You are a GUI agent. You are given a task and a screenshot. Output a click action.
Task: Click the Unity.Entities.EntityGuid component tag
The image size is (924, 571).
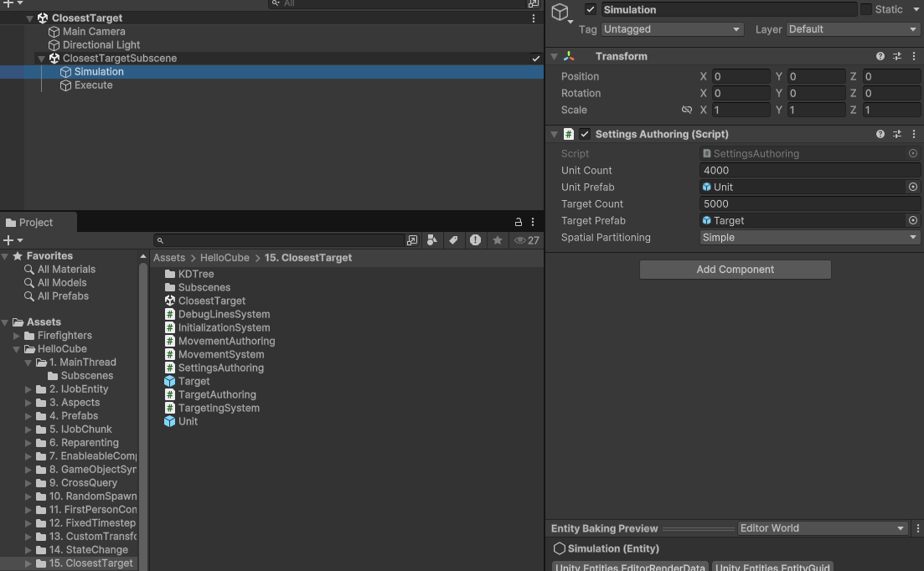pyautogui.click(x=772, y=567)
